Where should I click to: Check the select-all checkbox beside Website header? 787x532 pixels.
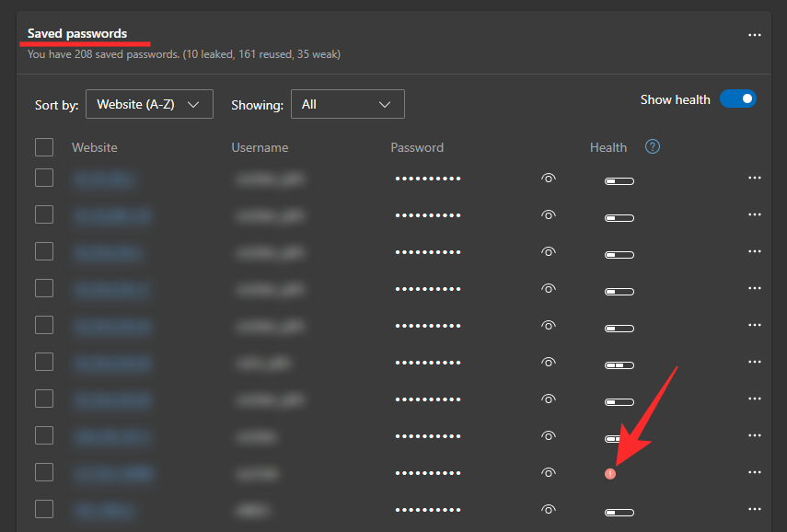tap(44, 147)
